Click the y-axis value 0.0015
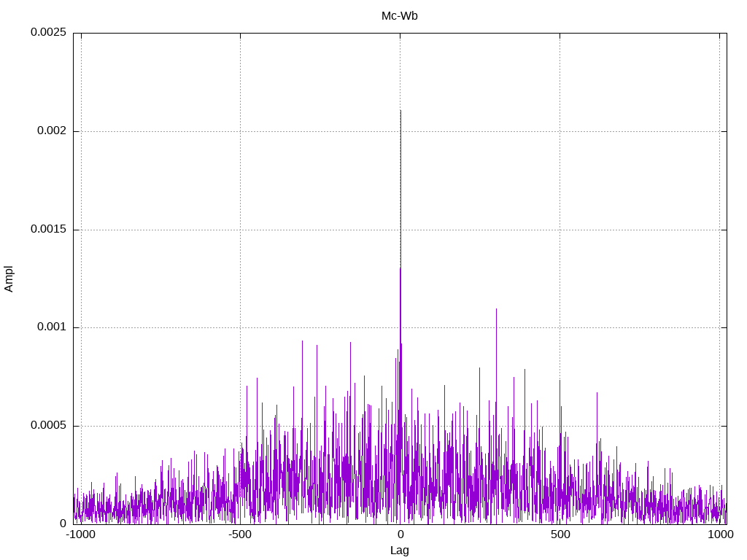This screenshot has height=560, width=747. [x=48, y=229]
